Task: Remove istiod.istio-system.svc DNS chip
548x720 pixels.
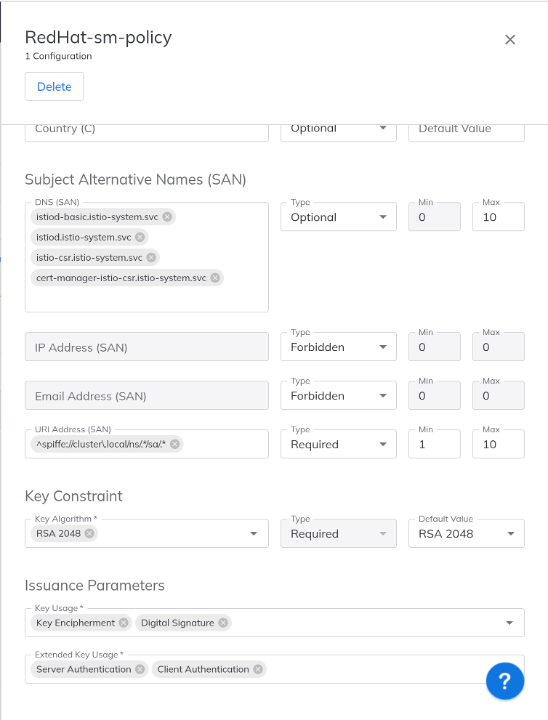Action: (x=140, y=237)
